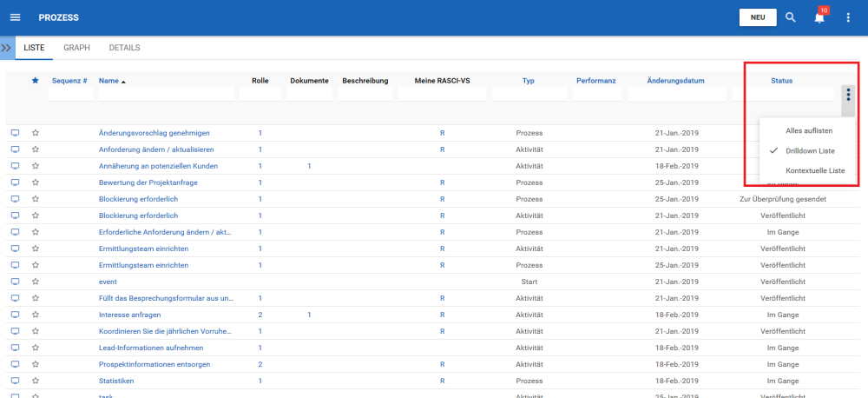Sort by Typ column header
This screenshot has width=868, height=398.
point(528,81)
